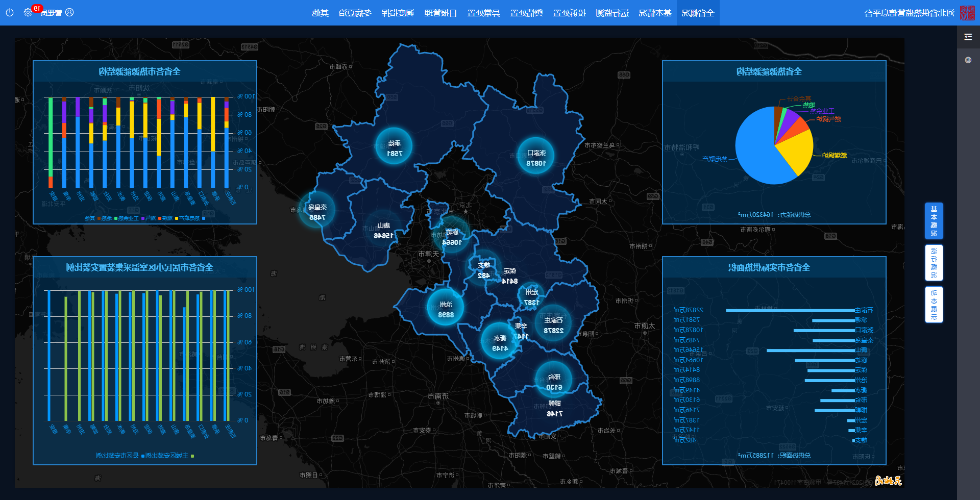Click the 管理员 user avatar icon

[69, 12]
